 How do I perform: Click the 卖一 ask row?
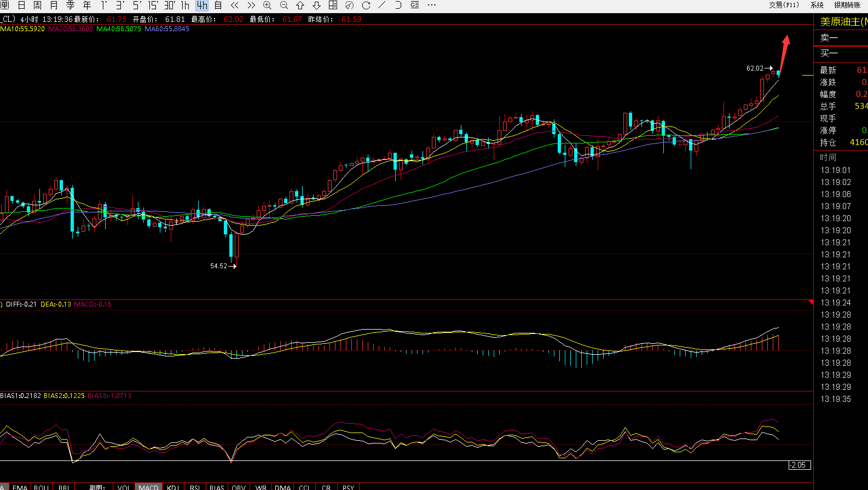(x=841, y=38)
